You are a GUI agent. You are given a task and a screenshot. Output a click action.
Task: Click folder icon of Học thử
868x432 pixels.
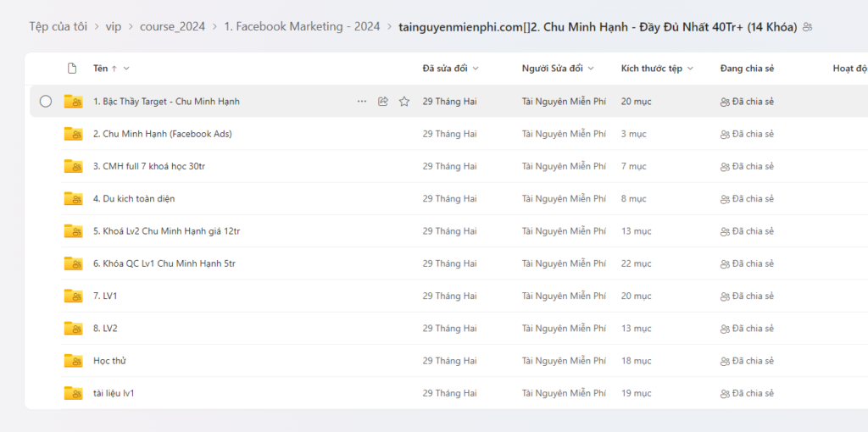(x=73, y=361)
